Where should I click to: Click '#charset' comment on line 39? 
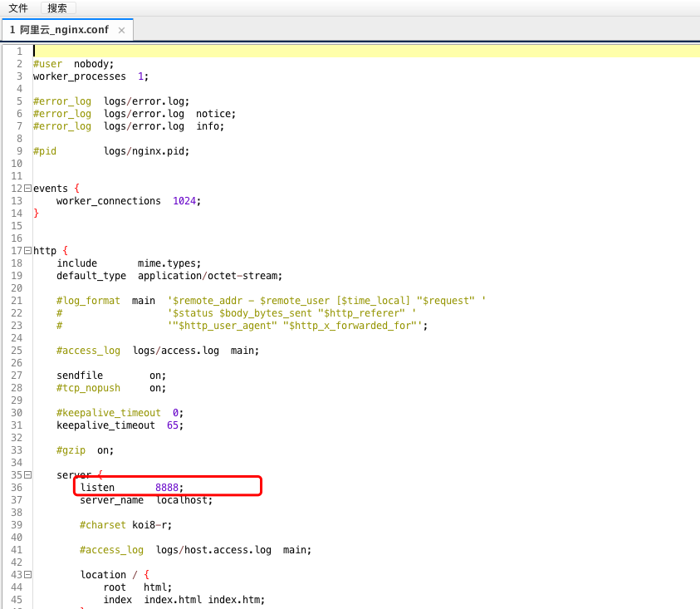coord(103,525)
